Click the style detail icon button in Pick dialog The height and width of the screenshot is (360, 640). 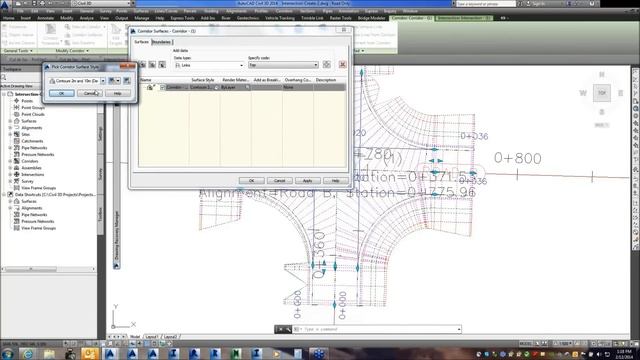[x=127, y=81]
